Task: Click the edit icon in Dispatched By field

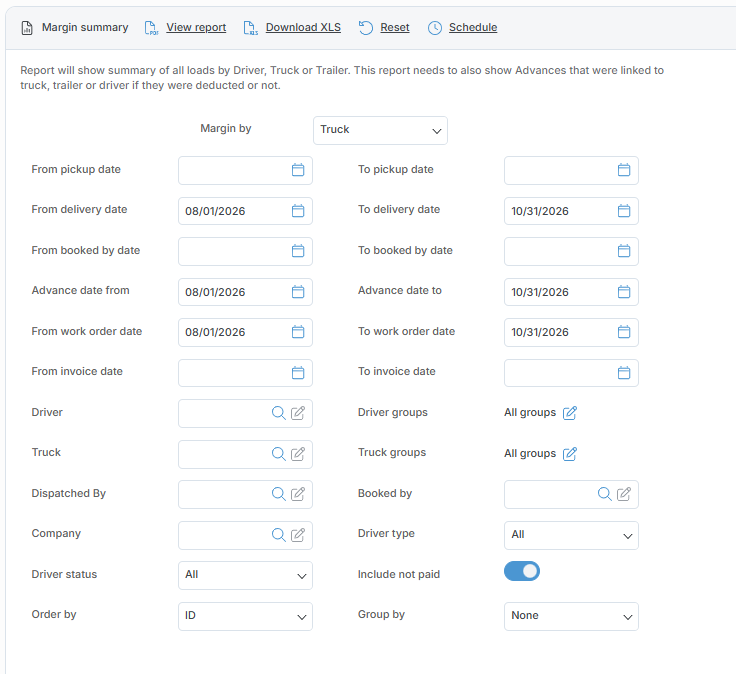Action: 298,494
